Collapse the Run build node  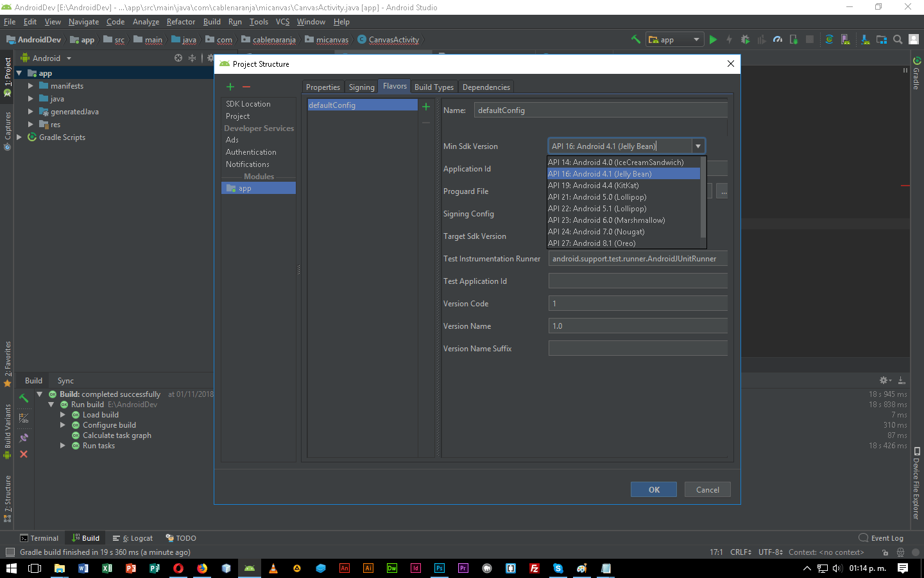click(51, 405)
